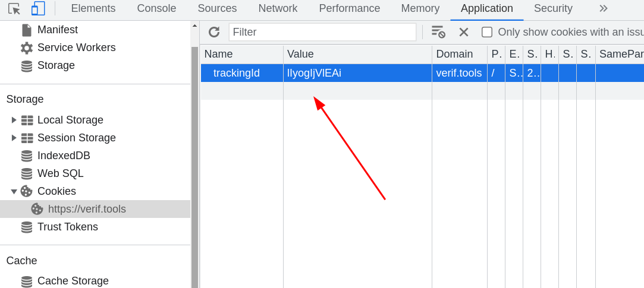644x288 pixels.
Task: Expand the Session Storage tree
Action: [x=14, y=138]
